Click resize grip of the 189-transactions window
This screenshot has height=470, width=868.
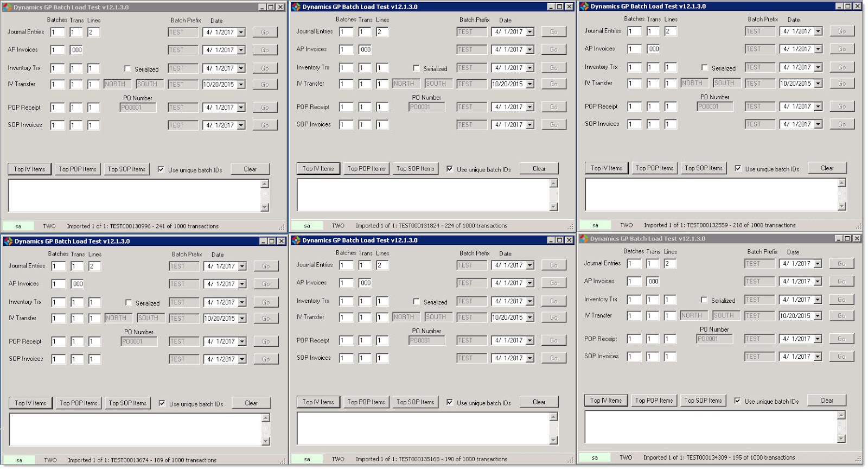point(283,461)
